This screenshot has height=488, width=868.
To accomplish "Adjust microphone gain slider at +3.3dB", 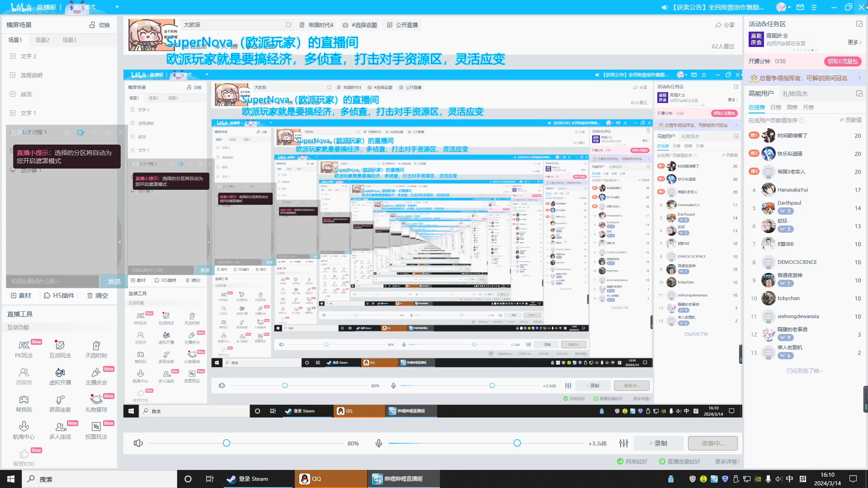I will [517, 443].
